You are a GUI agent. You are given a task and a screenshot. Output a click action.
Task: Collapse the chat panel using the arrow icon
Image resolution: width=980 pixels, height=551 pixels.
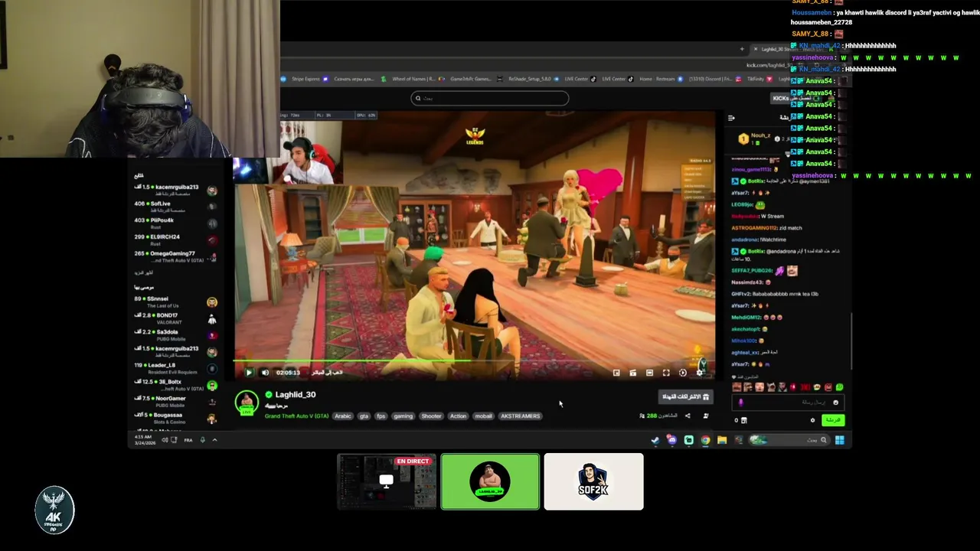point(731,118)
